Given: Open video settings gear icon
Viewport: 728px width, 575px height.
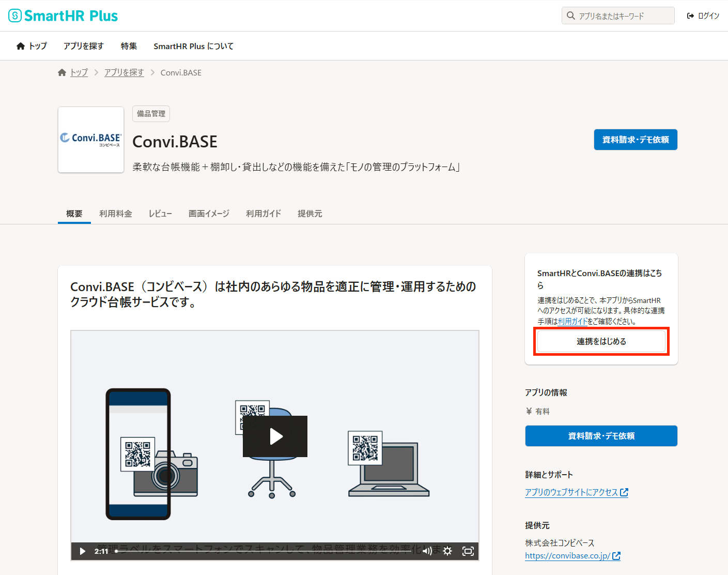Looking at the screenshot, I should [447, 551].
